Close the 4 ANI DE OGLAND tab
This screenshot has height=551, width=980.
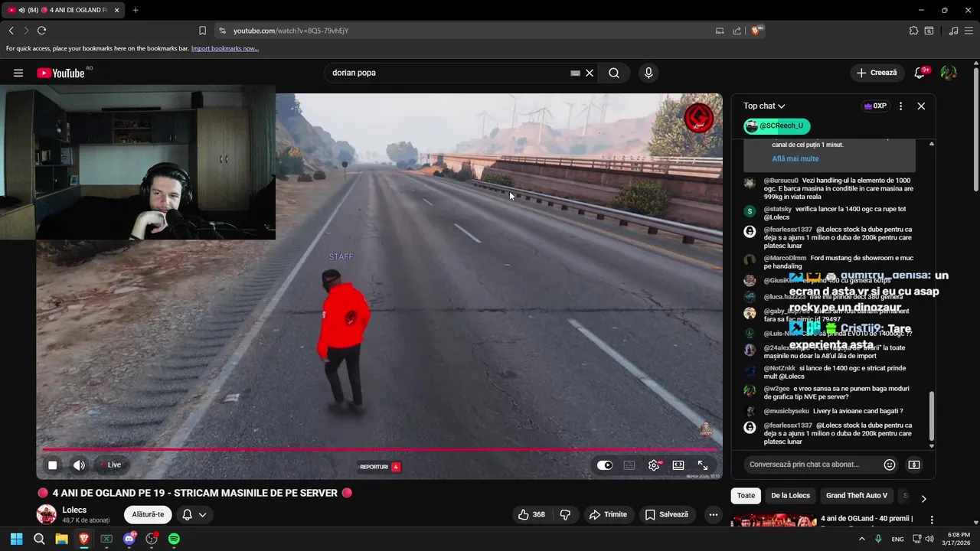coord(116,10)
